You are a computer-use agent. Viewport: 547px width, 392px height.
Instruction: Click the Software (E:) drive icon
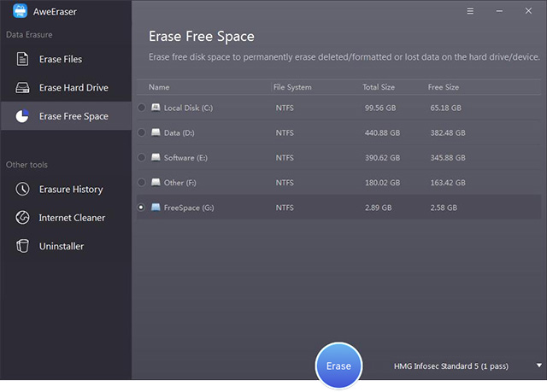(156, 157)
